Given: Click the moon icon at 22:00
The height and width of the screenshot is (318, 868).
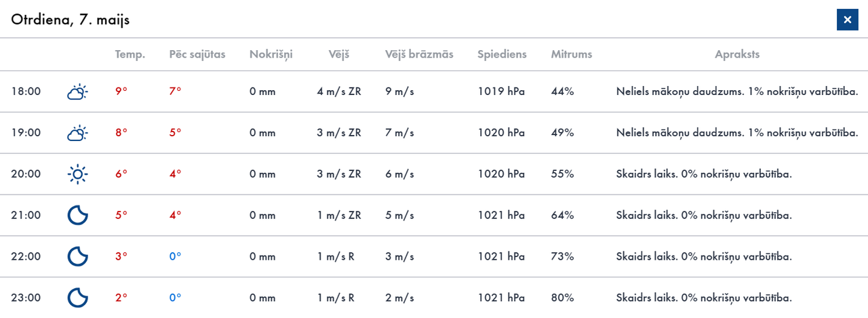Looking at the screenshot, I should [x=78, y=256].
